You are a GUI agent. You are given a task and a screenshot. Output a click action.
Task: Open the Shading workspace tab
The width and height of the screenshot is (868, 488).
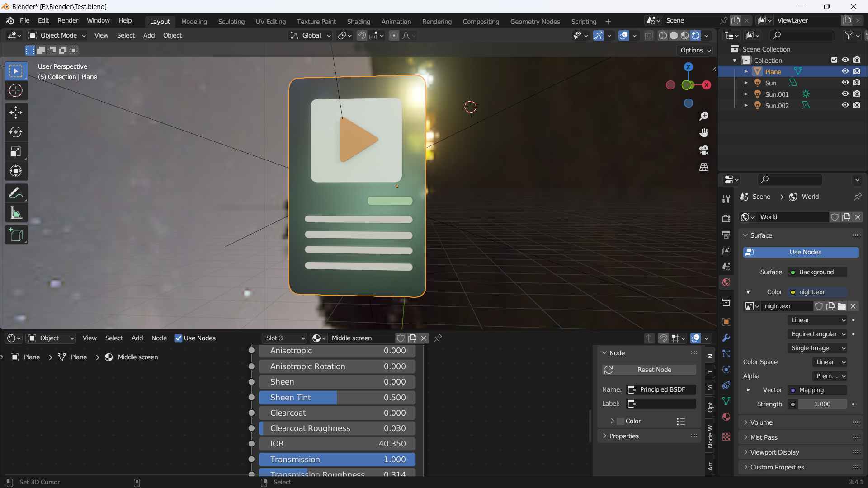(x=359, y=21)
